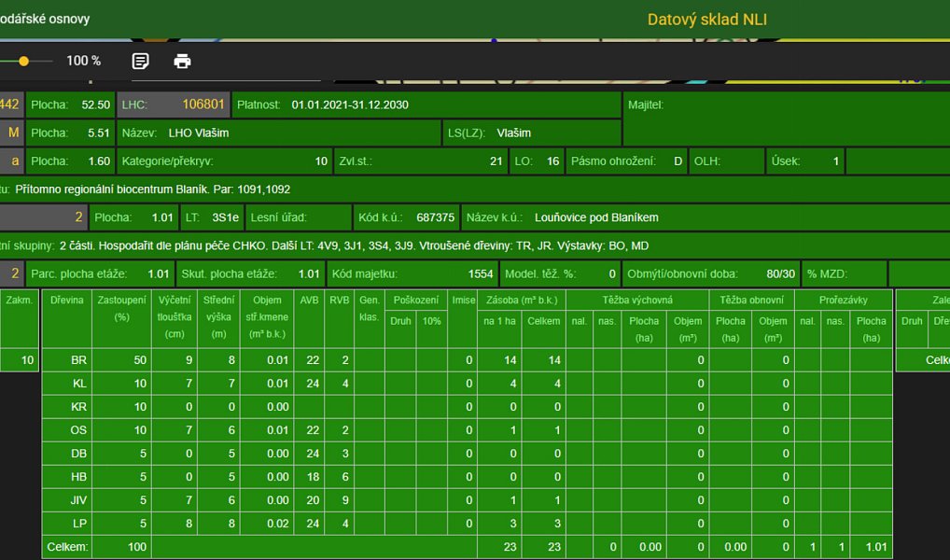
Task: Select the Obmýtí/obnovní doba value 80/30
Action: tap(780, 274)
